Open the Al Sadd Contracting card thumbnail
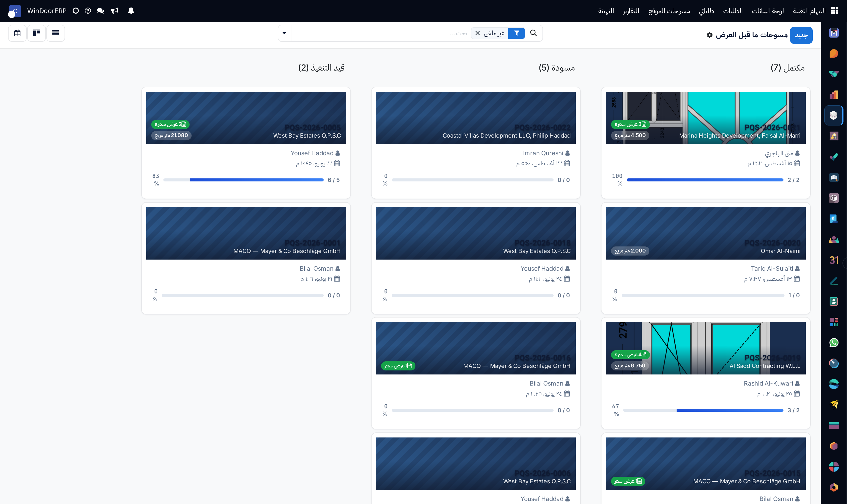Image resolution: width=847 pixels, height=504 pixels. [x=705, y=348]
